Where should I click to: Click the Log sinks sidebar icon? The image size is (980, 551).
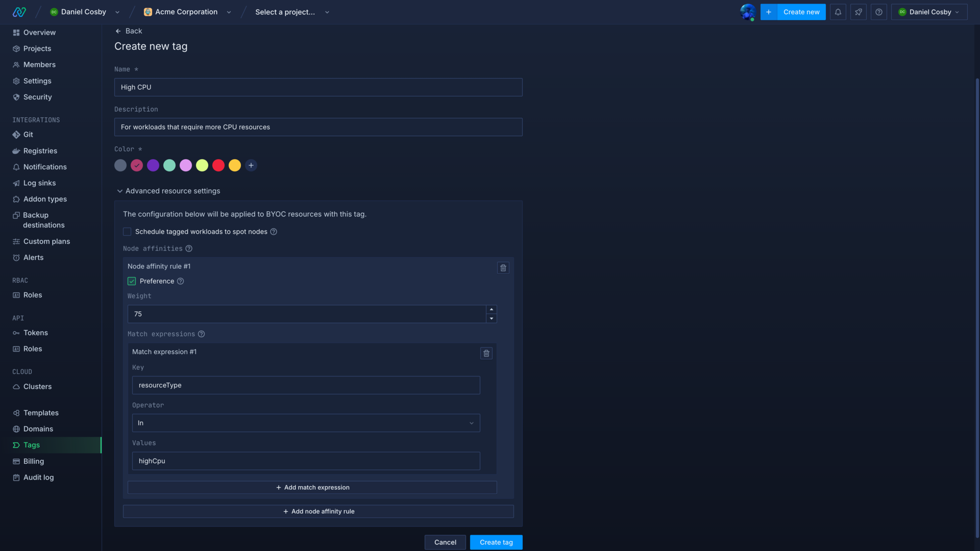coord(16,183)
